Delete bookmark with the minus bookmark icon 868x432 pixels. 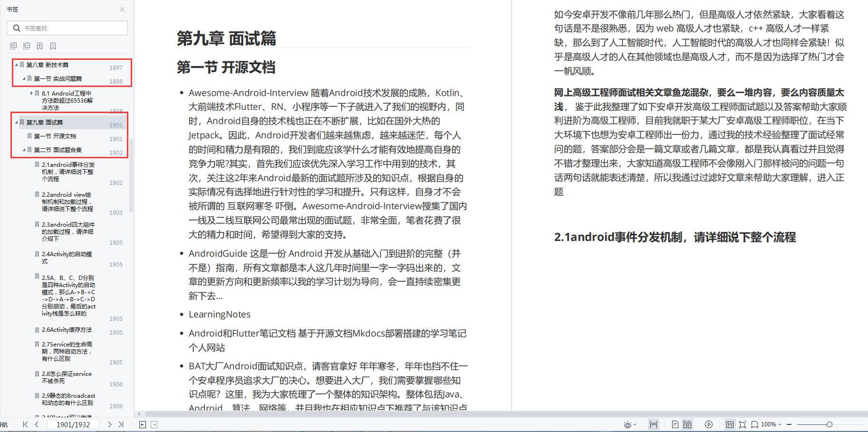point(53,46)
